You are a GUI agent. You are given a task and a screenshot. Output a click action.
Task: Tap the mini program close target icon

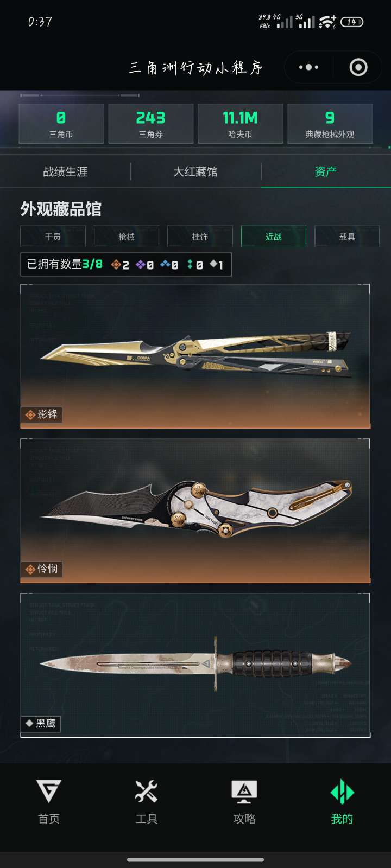pyautogui.click(x=358, y=67)
